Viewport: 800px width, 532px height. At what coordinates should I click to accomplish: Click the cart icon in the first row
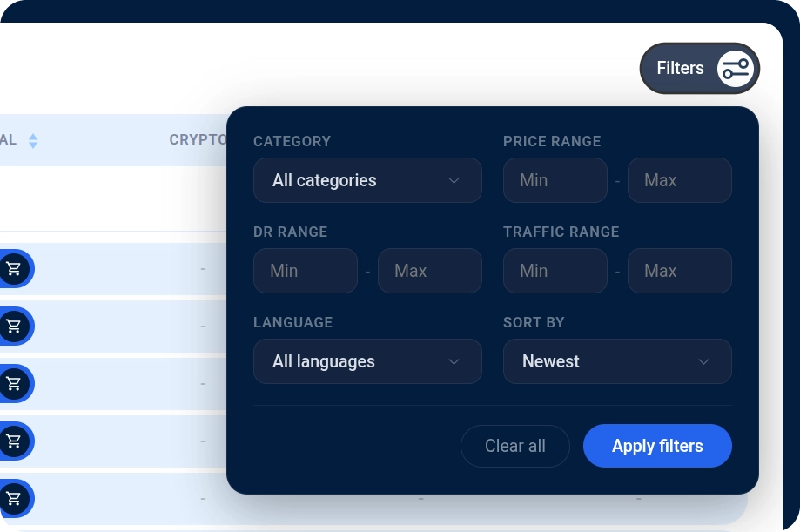coord(14,268)
